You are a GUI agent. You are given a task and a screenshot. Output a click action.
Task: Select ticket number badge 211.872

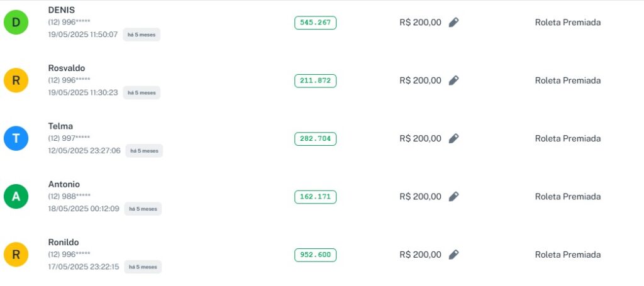[315, 80]
